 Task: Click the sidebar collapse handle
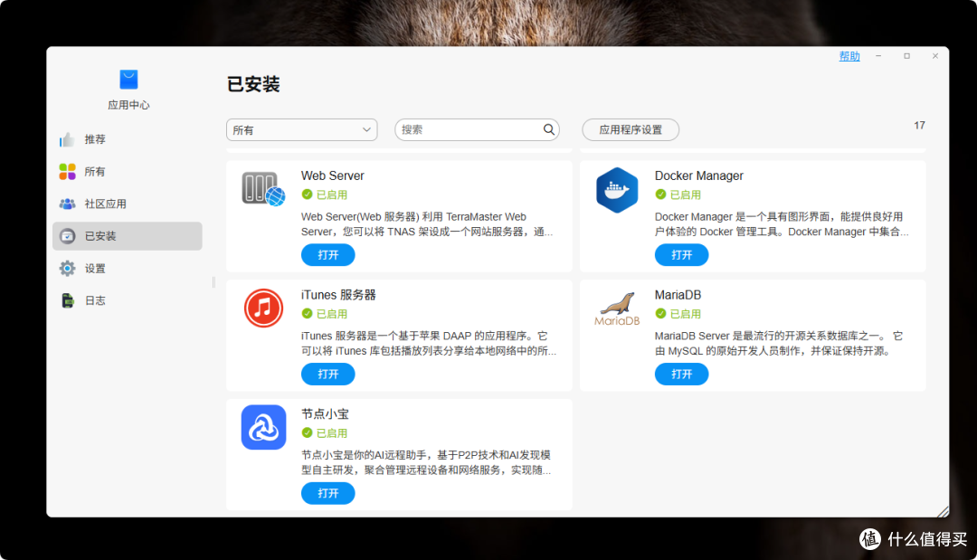pos(213,282)
